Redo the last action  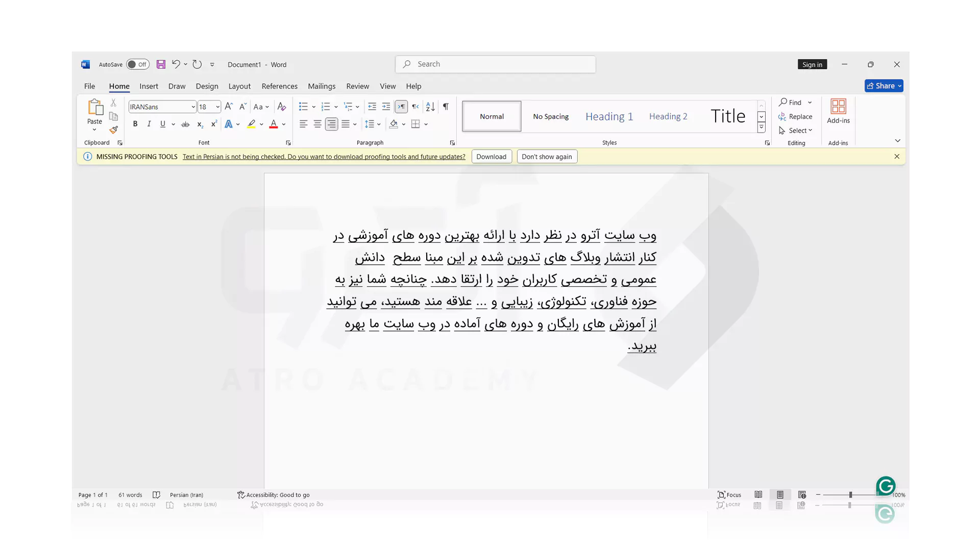[x=197, y=64]
